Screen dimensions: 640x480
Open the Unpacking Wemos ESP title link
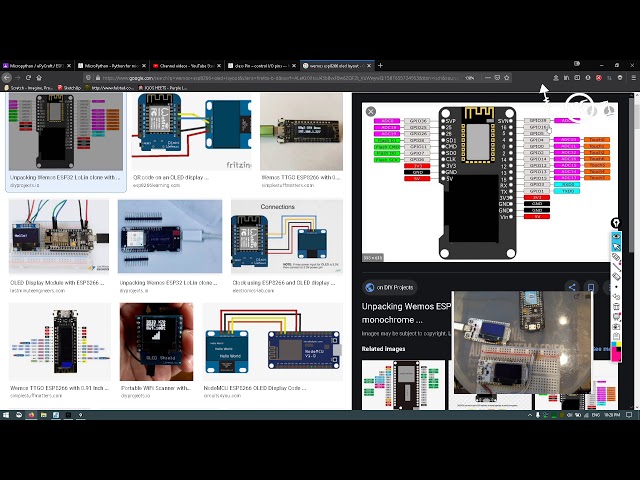coord(406,313)
